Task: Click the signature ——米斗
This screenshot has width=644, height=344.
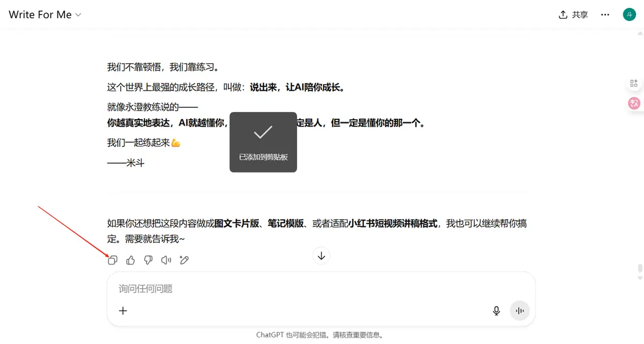Action: (126, 163)
